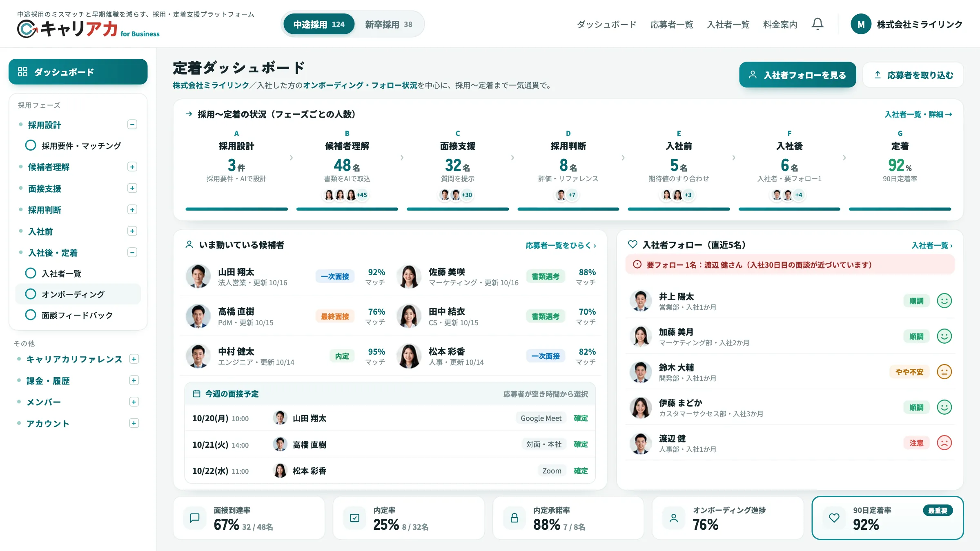Expand the 採用判断 sidebar section
This screenshot has width=980, height=551.
pos(132,210)
